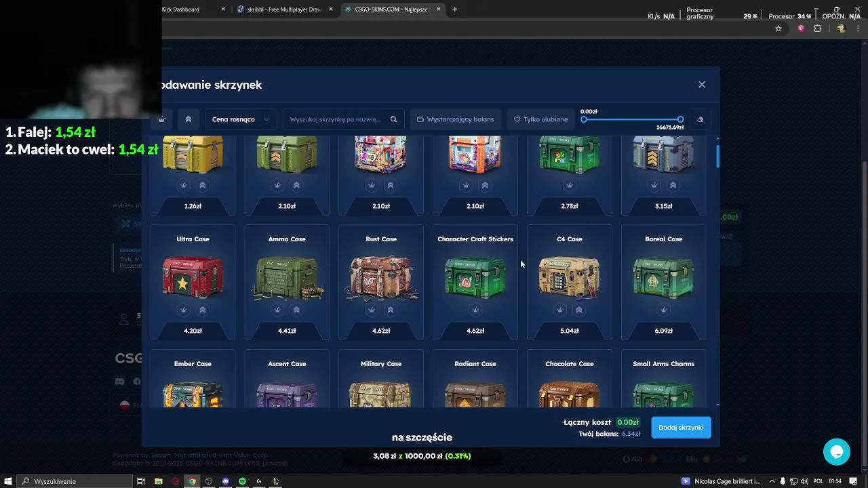Click the 6.09zł price of Boreal Case
The image size is (868, 488).
point(664,331)
